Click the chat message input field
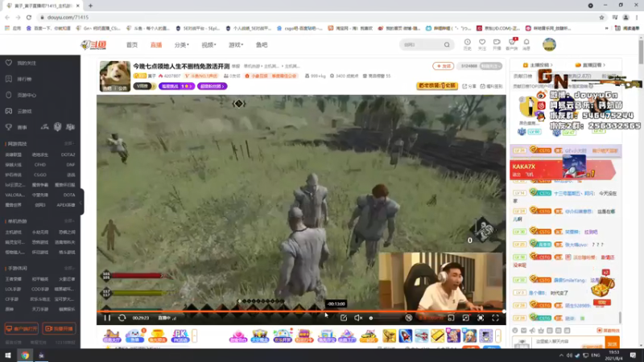Screen dimensions: 644x362 pyautogui.click(x=568, y=341)
